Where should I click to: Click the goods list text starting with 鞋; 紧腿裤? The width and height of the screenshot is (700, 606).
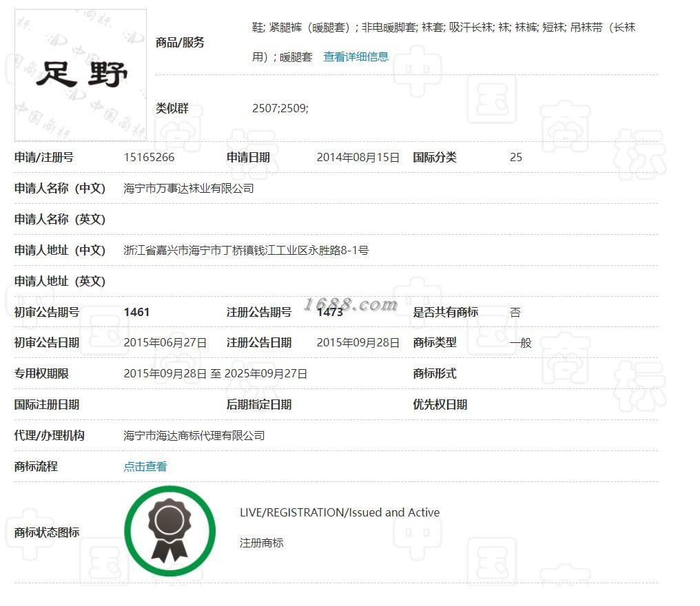(x=444, y=42)
